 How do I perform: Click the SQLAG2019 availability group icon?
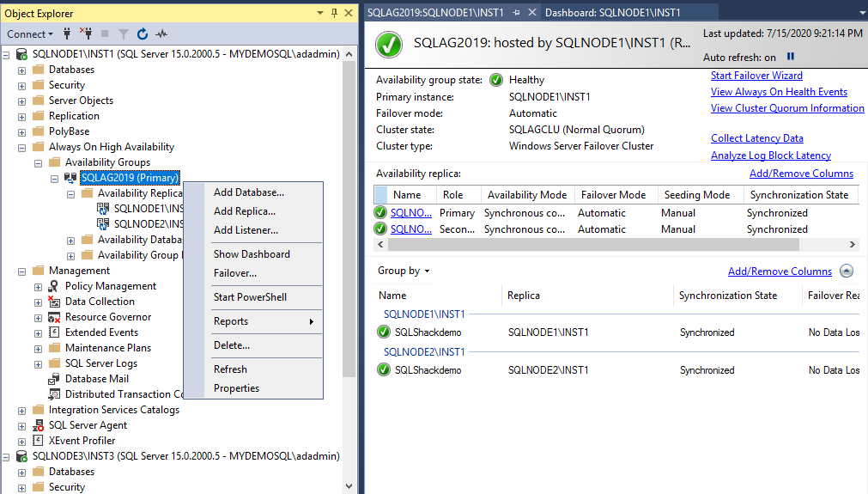click(x=70, y=178)
